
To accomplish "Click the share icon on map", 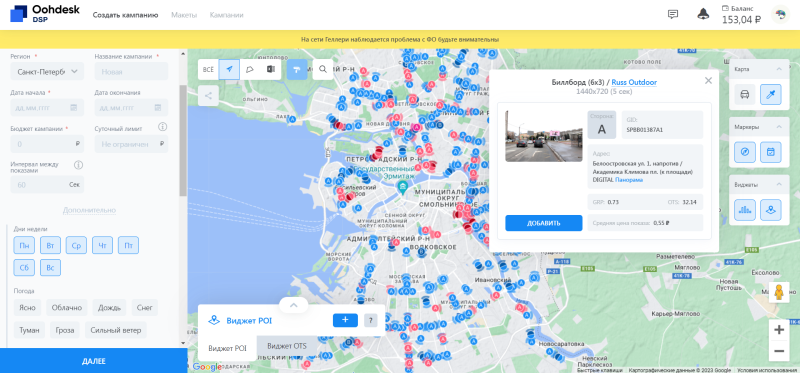I will point(208,95).
